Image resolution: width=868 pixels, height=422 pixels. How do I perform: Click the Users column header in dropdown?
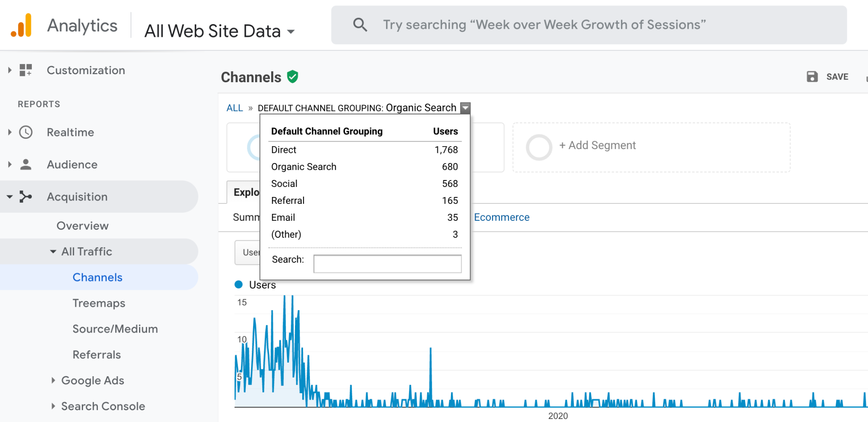tap(445, 131)
